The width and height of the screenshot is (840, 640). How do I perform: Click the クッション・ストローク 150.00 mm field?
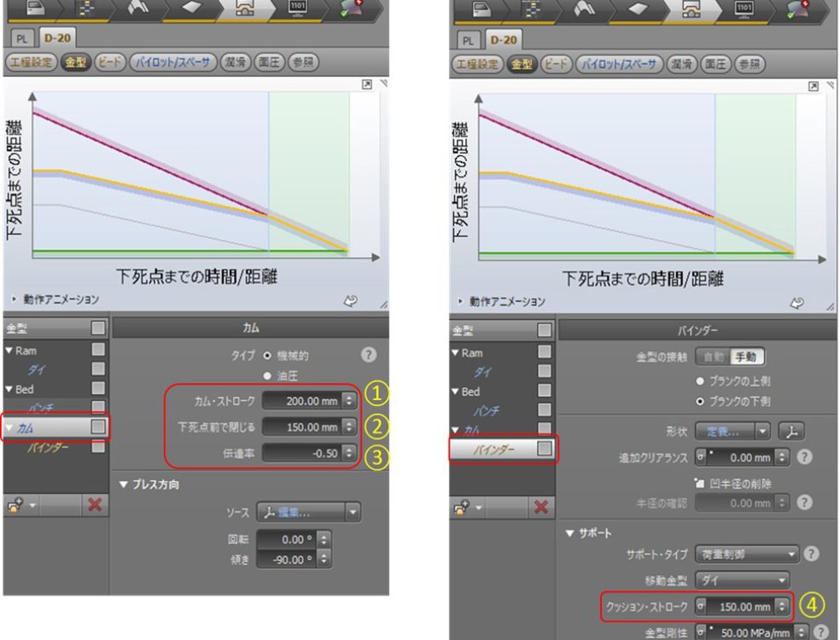pyautogui.click(x=742, y=606)
